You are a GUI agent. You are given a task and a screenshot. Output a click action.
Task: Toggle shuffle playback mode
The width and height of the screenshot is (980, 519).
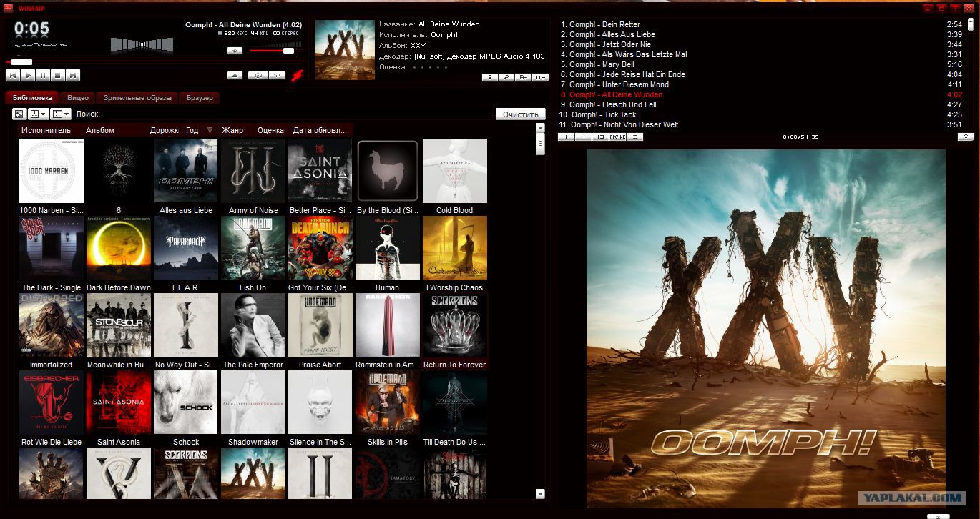[x=258, y=75]
